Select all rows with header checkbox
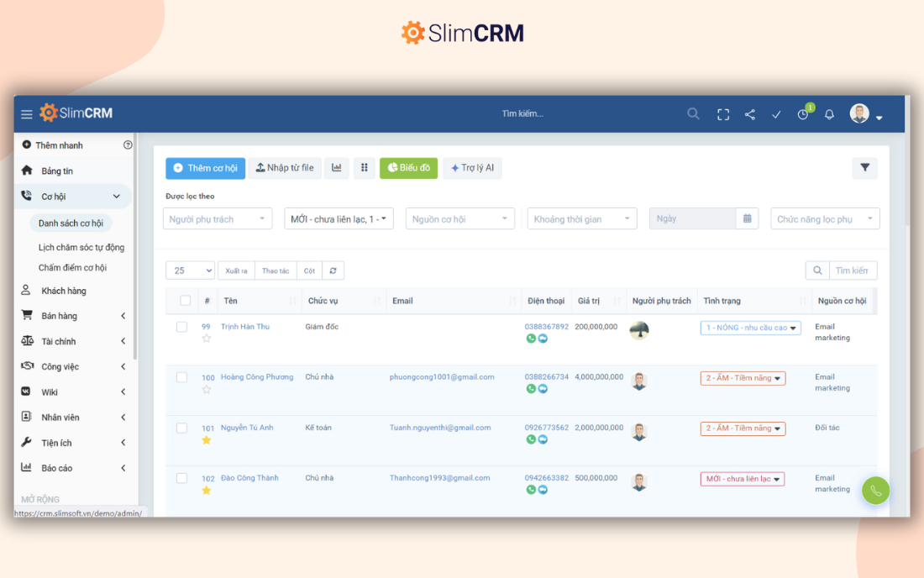Viewport: 924px width, 578px height. click(x=186, y=301)
